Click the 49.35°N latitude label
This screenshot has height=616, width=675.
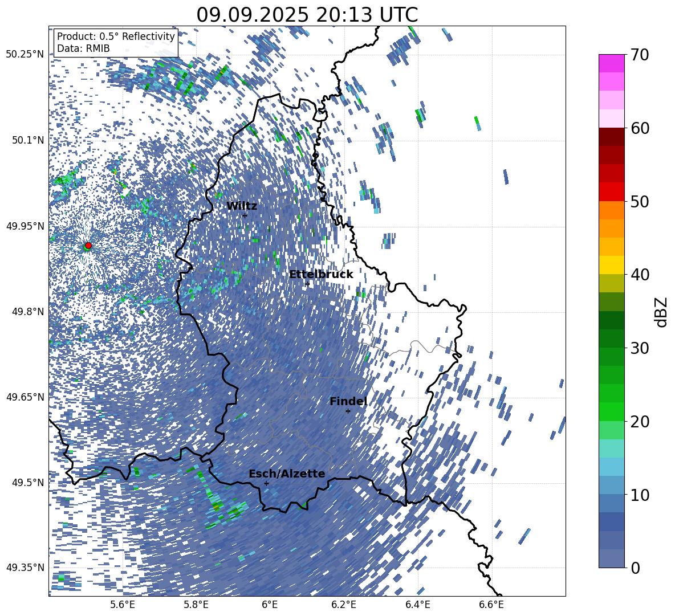coord(25,568)
